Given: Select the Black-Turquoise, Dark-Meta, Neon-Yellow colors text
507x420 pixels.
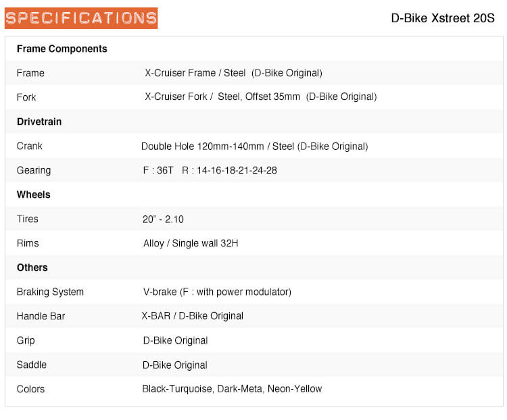Looking at the screenshot, I should 232,389.
